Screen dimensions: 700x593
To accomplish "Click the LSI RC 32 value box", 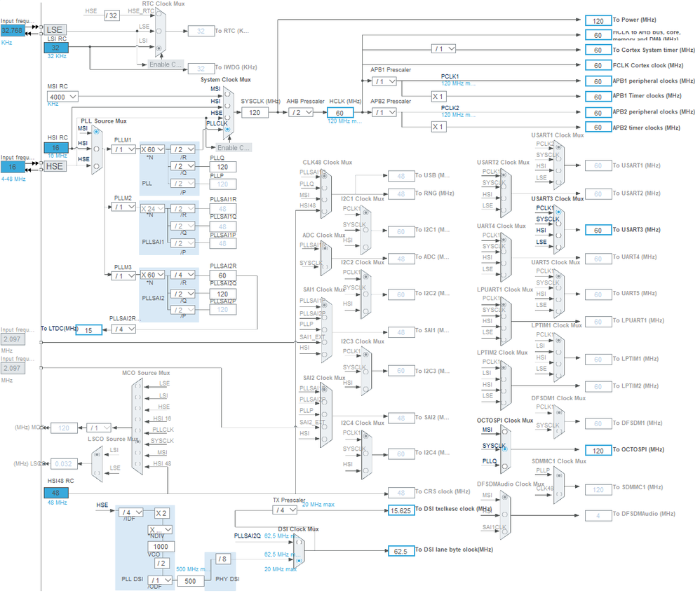I will pyautogui.click(x=56, y=48).
